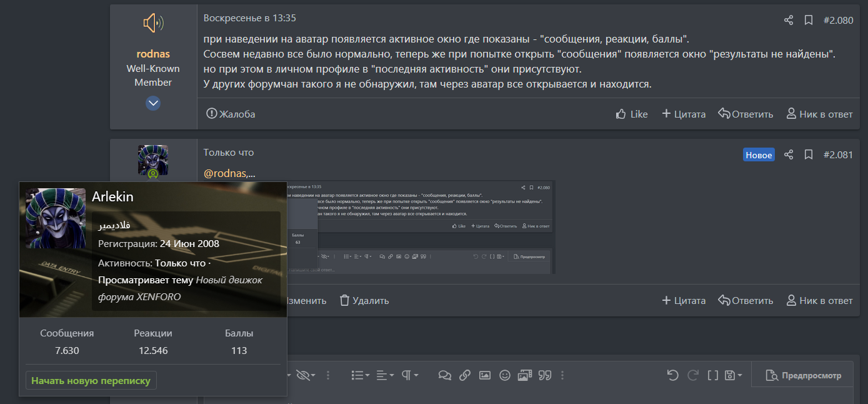The width and height of the screenshot is (868, 404).
Task: Open @rodnas mention link in post
Action: coord(226,173)
